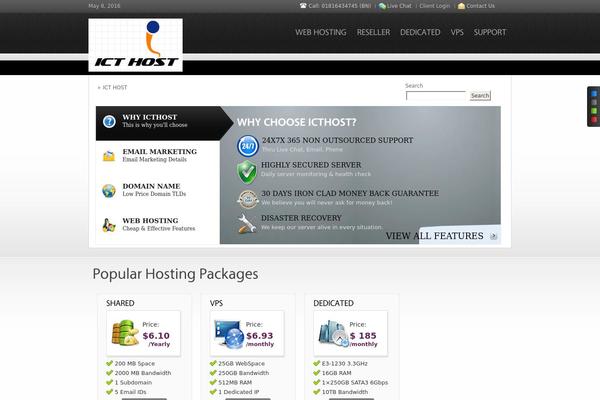Open the Web Hosting menu
Viewport: 600px width, 400px height.
click(x=321, y=33)
